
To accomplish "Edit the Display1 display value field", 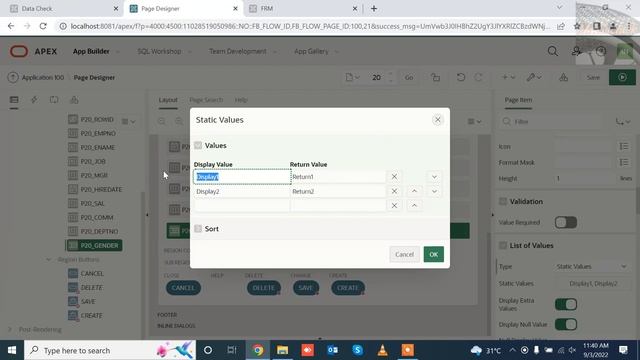I will [242, 177].
